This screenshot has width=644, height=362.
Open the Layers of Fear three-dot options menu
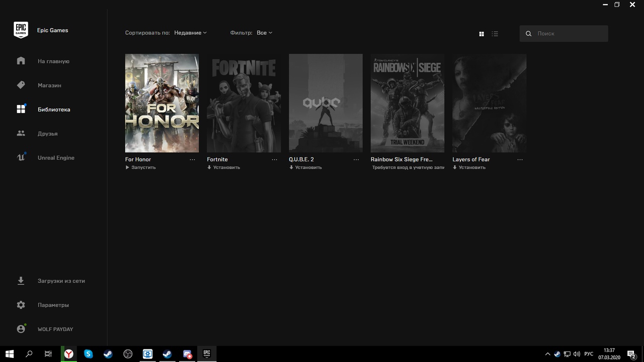520,159
